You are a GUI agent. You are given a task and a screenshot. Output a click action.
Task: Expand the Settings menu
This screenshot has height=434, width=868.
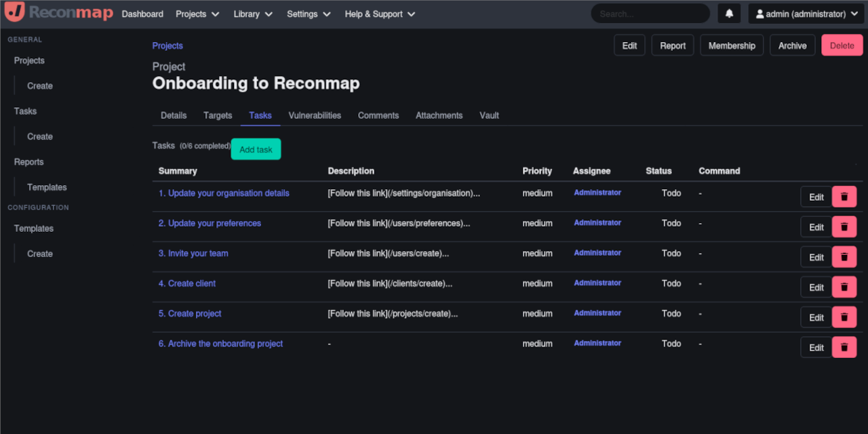309,14
